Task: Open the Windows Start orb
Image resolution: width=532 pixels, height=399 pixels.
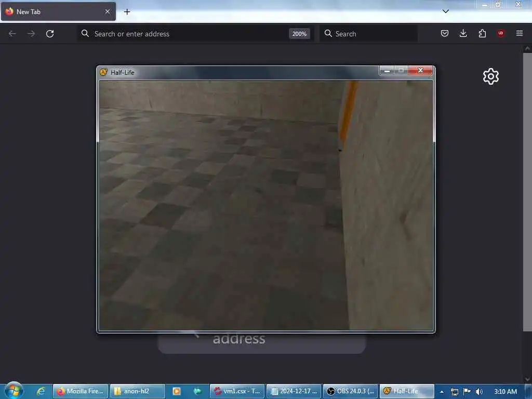Action: tap(14, 391)
